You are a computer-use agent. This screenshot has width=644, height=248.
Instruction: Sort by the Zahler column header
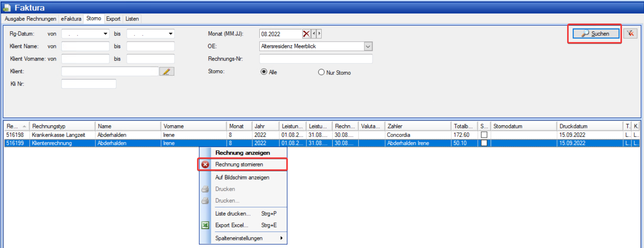click(418, 126)
